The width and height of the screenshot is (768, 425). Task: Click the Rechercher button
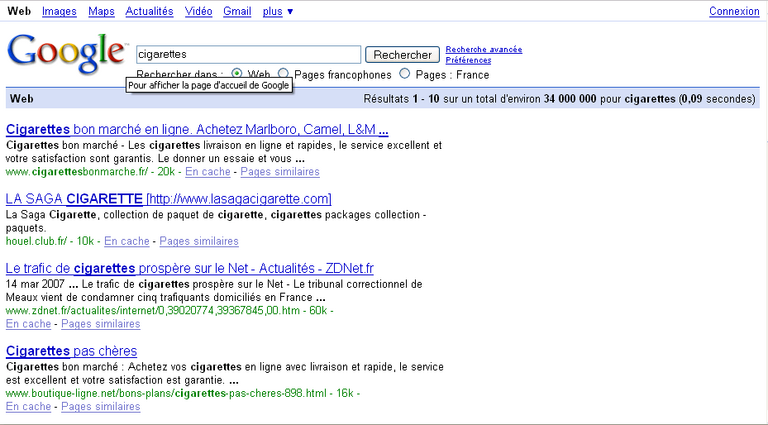403,55
